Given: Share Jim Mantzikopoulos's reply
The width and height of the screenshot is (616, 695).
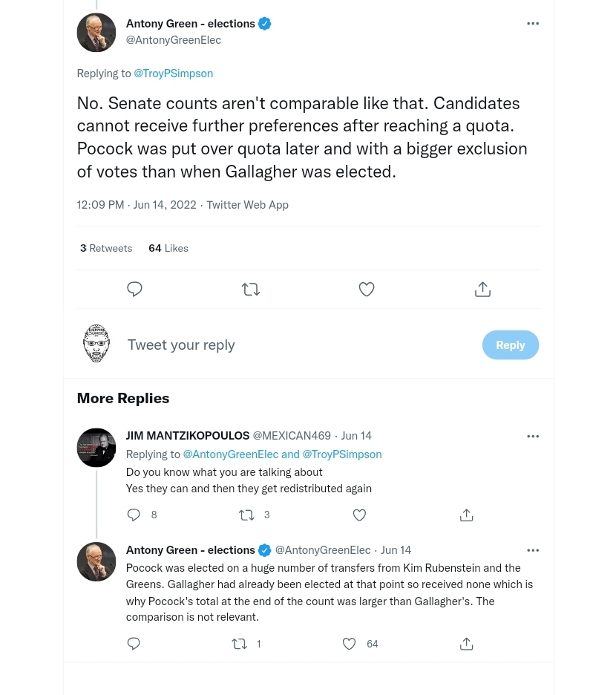Looking at the screenshot, I should click(x=466, y=515).
